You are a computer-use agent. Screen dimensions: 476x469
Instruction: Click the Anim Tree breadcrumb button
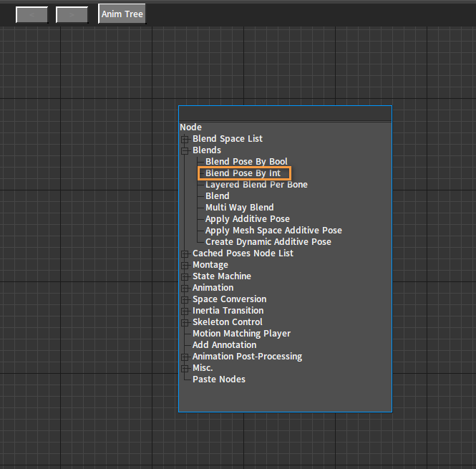click(122, 14)
